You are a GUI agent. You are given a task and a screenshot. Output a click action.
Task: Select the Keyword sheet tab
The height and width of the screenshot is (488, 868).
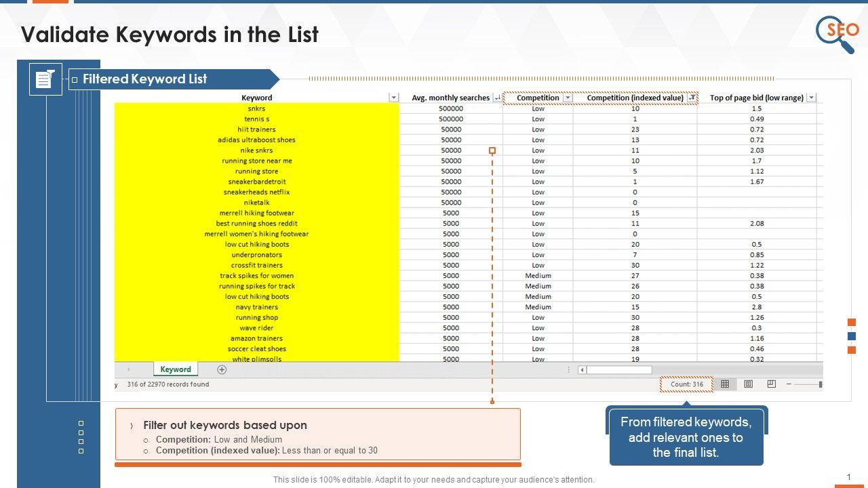tap(176, 369)
